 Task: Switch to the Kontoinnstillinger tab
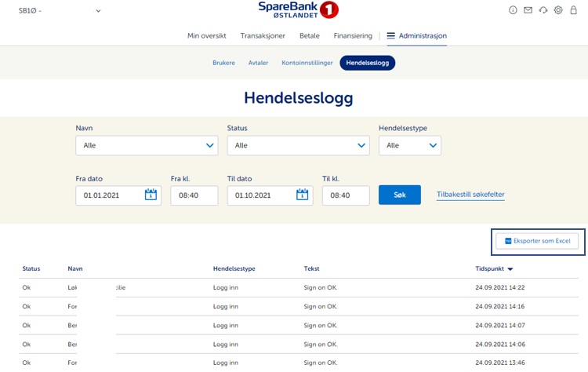[307, 63]
